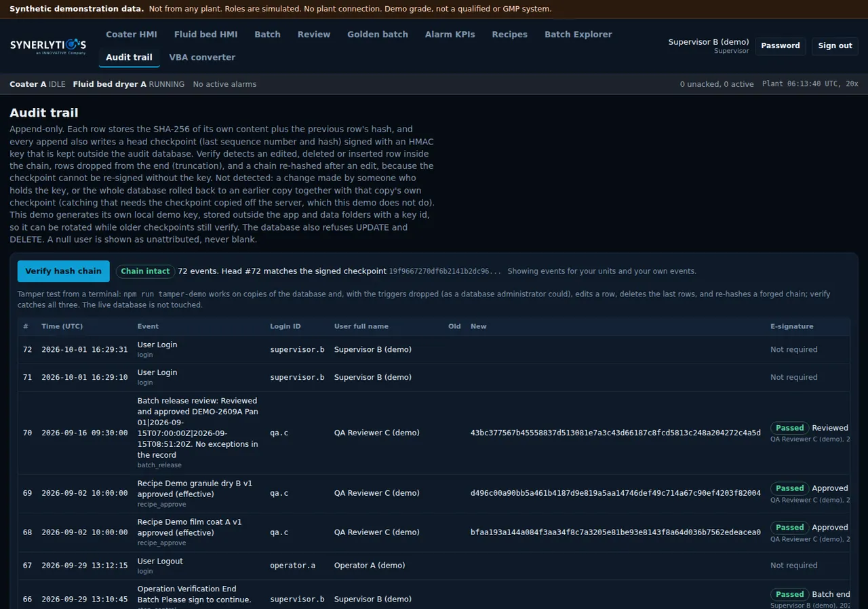Click the Coater A status text
868x609 pixels.
pyautogui.click(x=37, y=84)
